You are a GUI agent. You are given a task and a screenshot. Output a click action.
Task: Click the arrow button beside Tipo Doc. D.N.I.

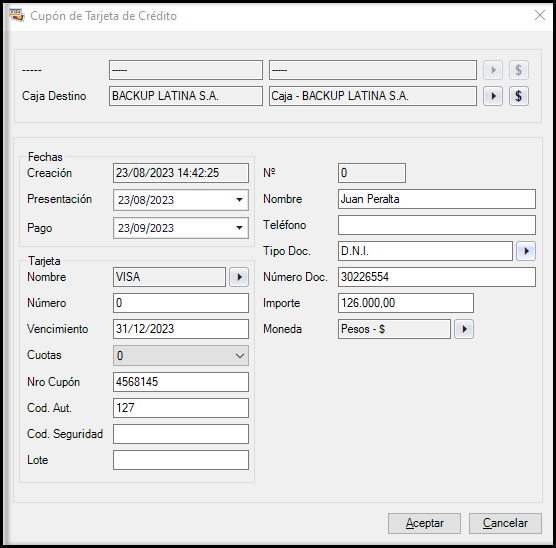[x=526, y=251]
